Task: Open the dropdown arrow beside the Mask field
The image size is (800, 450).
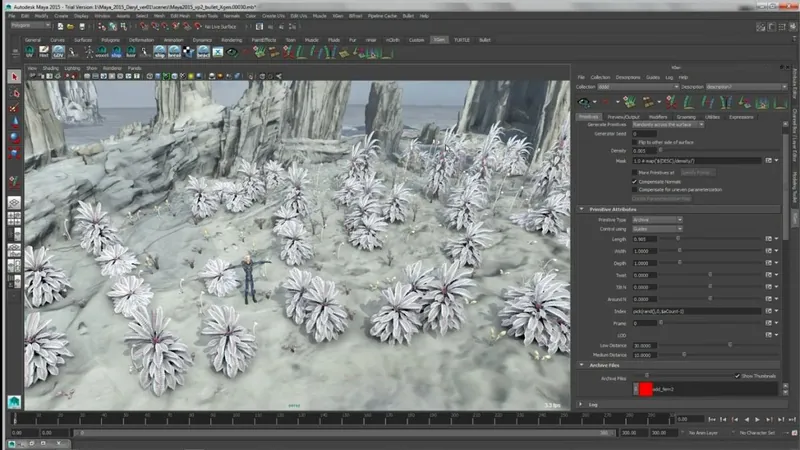Action: tap(777, 161)
